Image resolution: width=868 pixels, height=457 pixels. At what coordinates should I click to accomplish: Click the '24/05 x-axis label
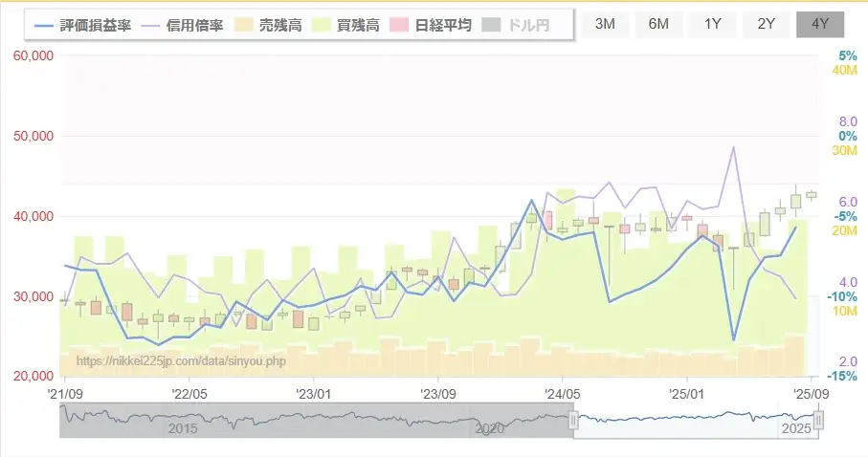[563, 394]
